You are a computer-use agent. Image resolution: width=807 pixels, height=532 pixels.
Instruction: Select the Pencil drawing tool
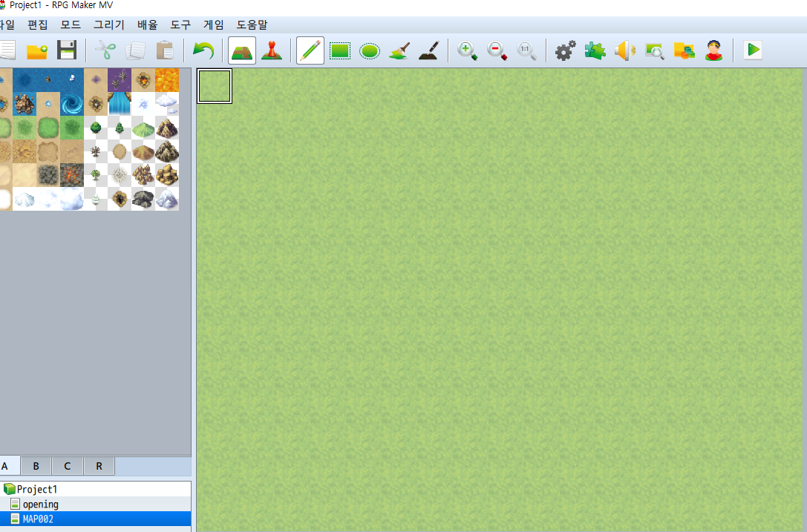[x=310, y=50]
